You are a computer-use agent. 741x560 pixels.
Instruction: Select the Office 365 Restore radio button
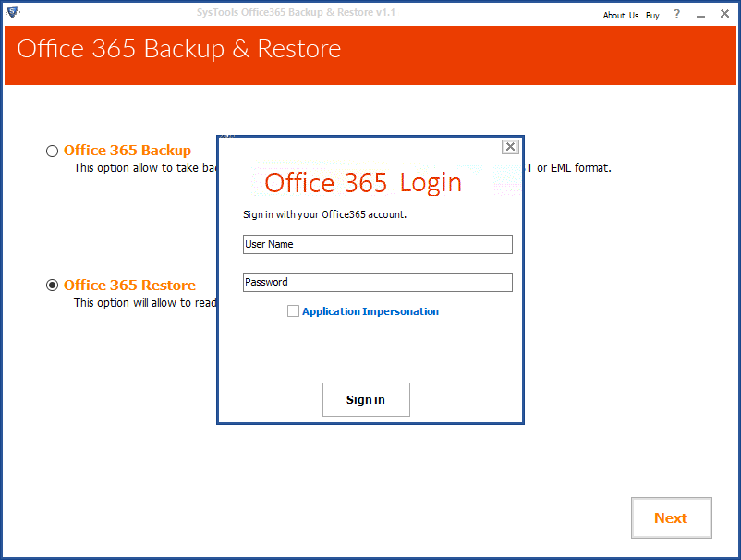[x=52, y=286]
